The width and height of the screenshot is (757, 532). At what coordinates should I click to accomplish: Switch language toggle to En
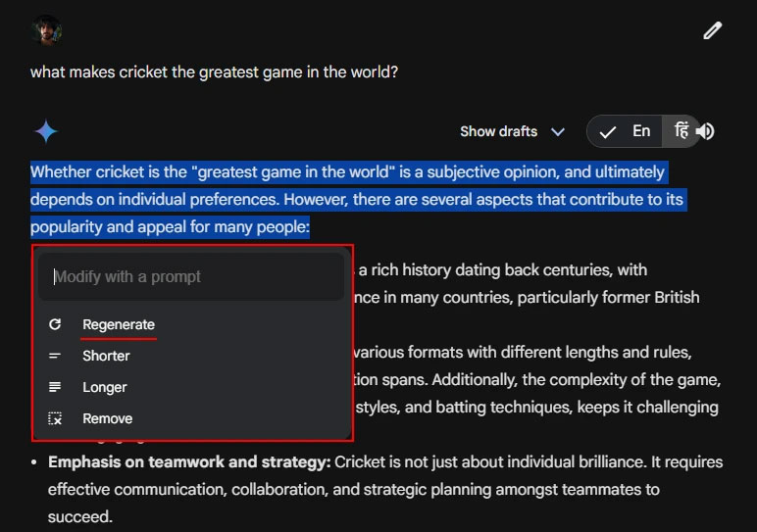click(641, 131)
